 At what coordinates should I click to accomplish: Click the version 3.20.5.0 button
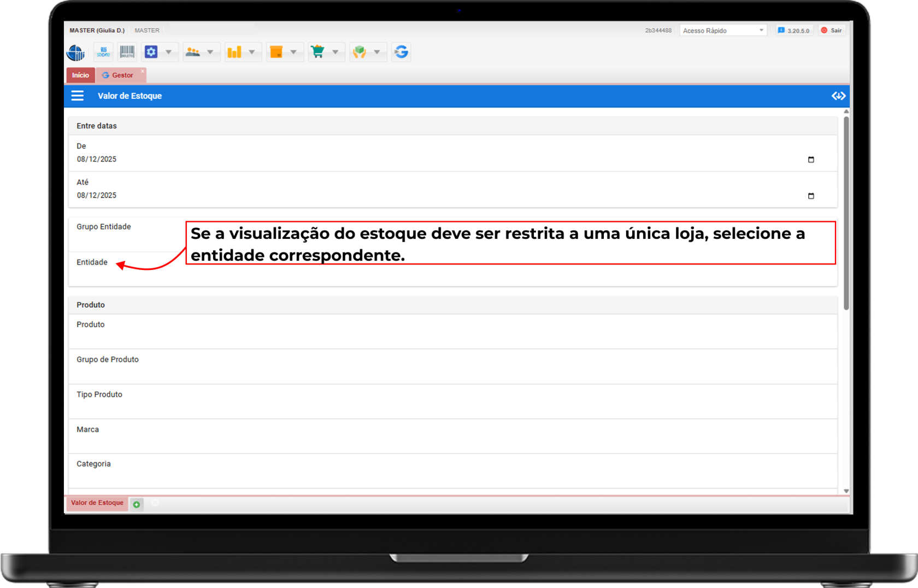[793, 31]
